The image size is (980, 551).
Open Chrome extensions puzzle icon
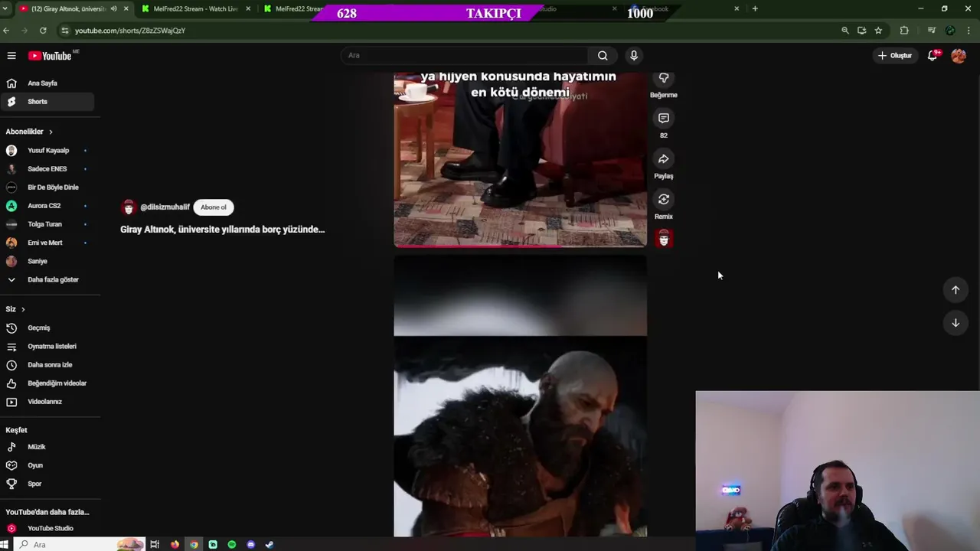coord(904,31)
